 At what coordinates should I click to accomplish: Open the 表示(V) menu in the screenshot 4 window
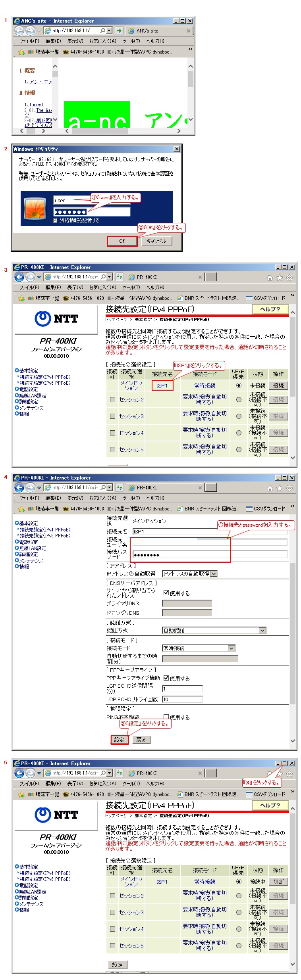(x=75, y=498)
